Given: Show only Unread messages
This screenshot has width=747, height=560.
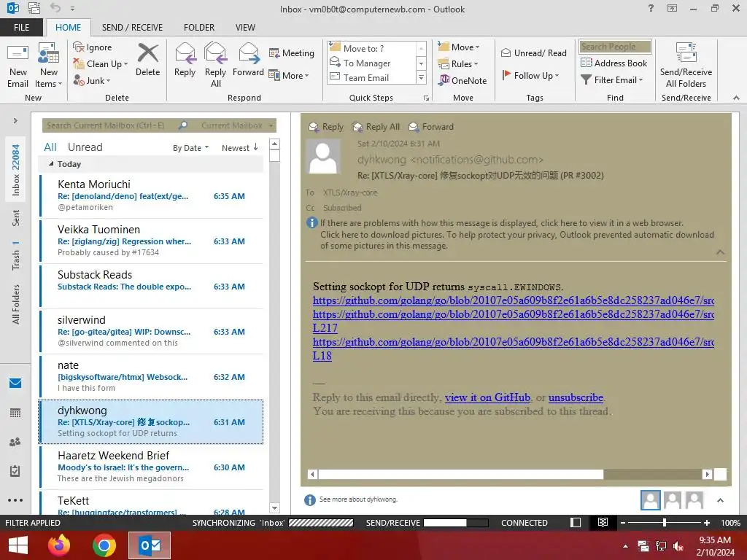Looking at the screenshot, I should [x=85, y=147].
